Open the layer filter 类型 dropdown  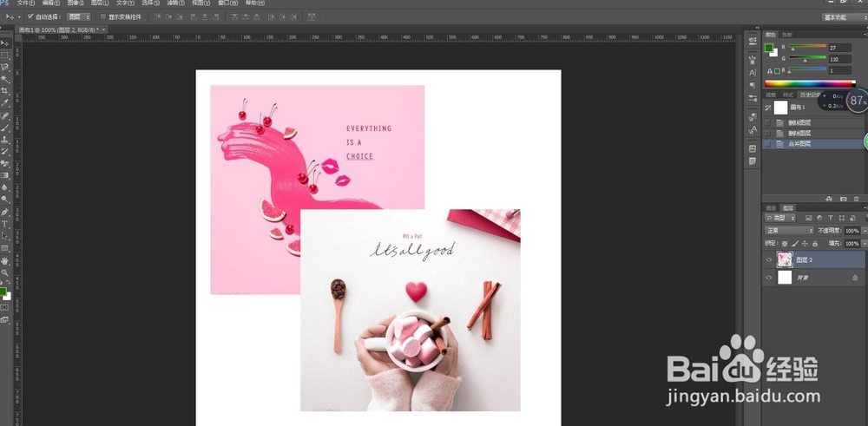[780, 218]
